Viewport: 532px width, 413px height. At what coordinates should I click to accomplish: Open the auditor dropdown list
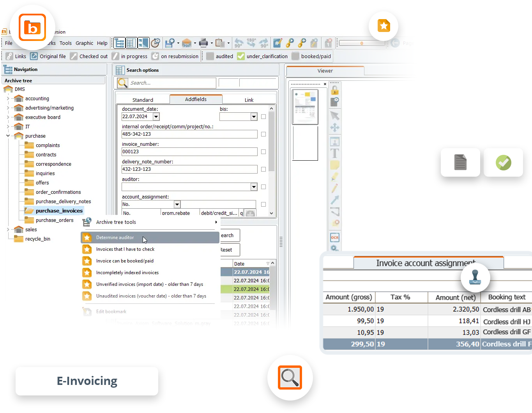click(x=254, y=187)
